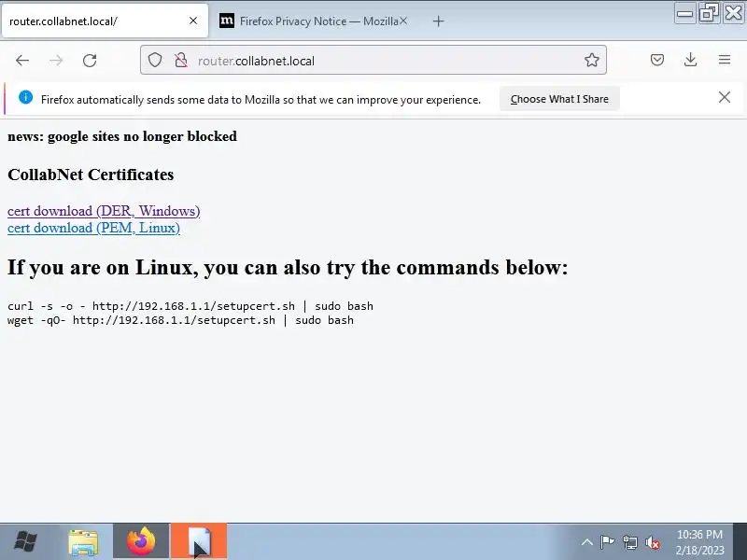Image resolution: width=747 pixels, height=560 pixels.
Task: Click the forward navigation arrow
Action: coord(56,61)
